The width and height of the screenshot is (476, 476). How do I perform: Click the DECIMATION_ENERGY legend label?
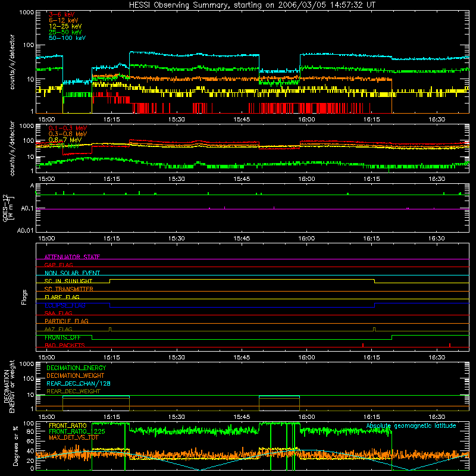76,368
